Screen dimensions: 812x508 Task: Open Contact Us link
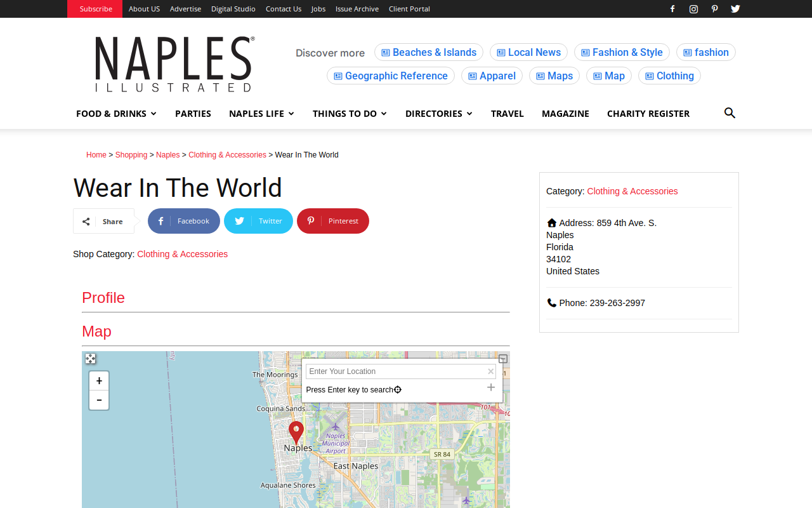[x=284, y=9]
